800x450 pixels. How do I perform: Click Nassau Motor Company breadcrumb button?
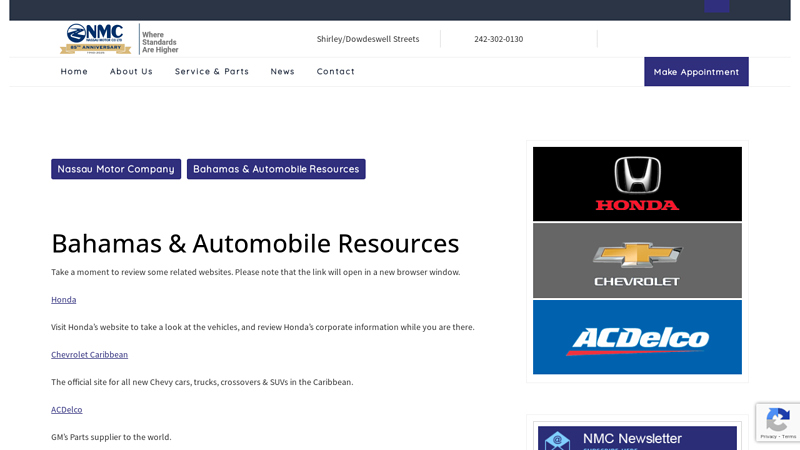pos(116,169)
